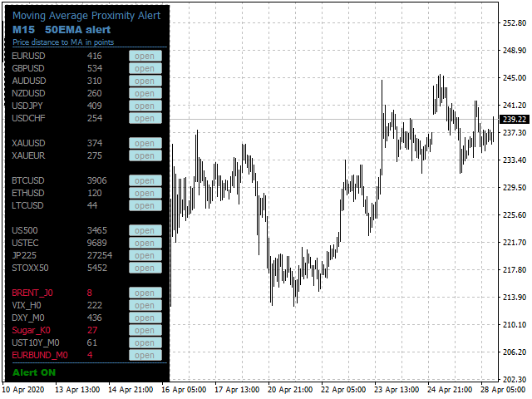Open the JP225 chart
The image size is (532, 399).
(x=145, y=255)
